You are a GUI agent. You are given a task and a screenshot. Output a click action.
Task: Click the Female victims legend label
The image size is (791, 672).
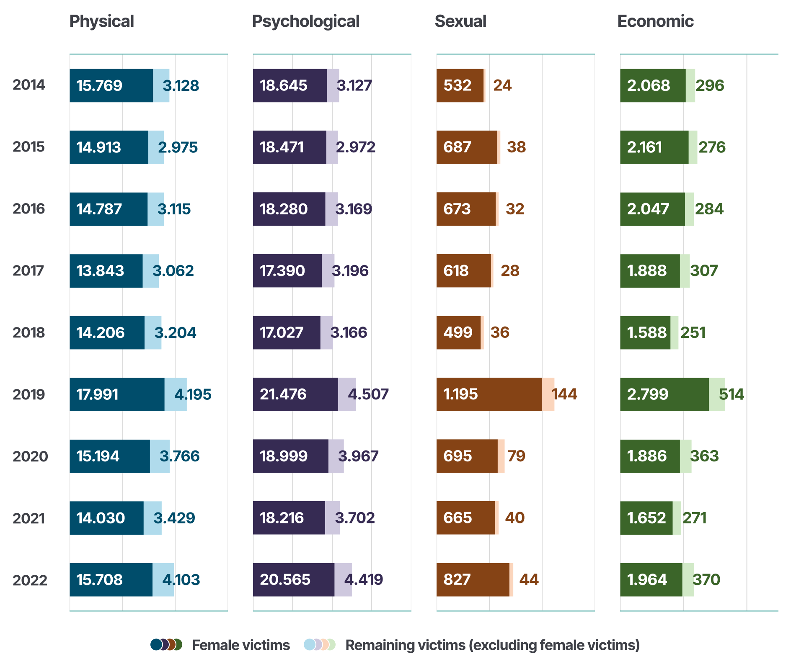pos(240,645)
